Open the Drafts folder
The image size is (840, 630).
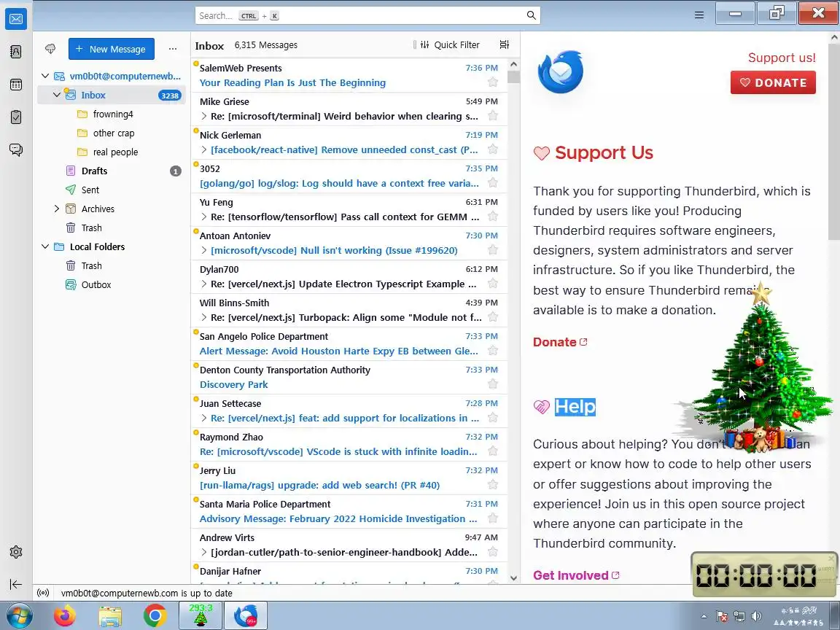click(112, 171)
